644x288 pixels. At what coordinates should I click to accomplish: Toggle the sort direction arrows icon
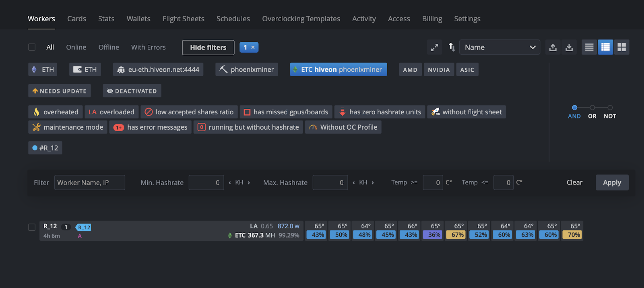click(452, 48)
